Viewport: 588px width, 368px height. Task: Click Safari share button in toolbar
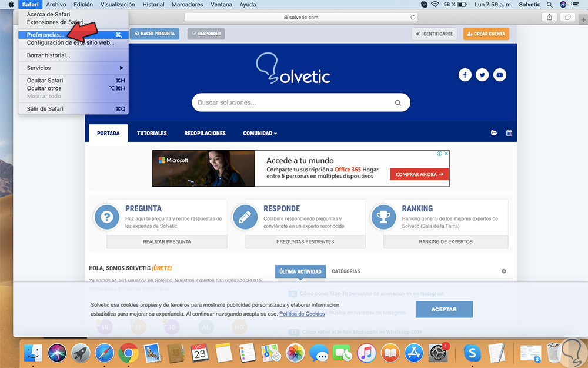tap(549, 17)
